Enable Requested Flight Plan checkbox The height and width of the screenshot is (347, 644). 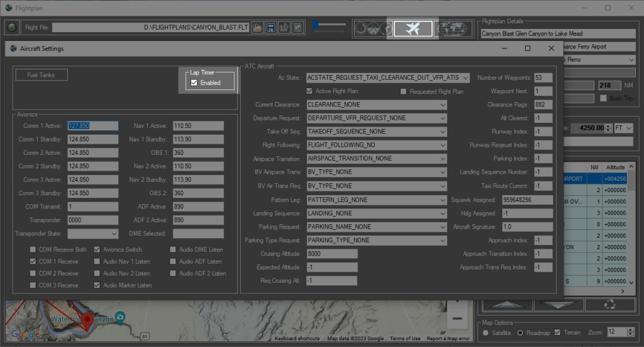[x=403, y=91]
